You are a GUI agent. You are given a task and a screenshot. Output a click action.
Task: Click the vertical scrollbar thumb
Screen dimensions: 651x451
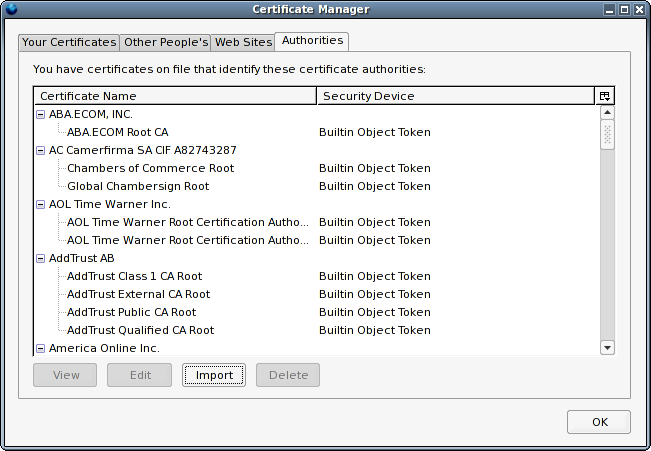pyautogui.click(x=607, y=135)
